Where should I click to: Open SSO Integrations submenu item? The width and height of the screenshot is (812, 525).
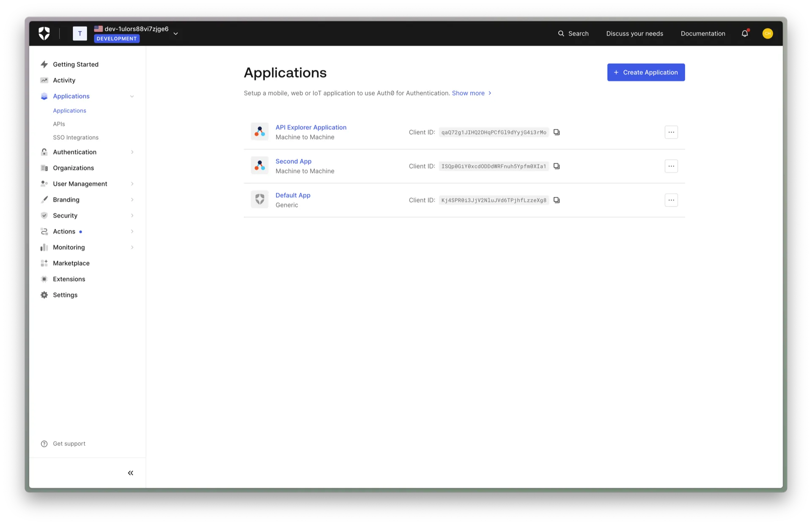[76, 137]
